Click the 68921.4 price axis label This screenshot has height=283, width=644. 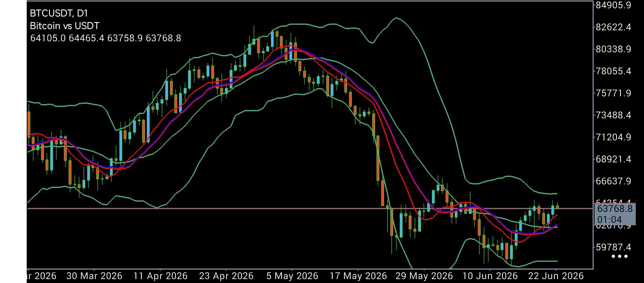pyautogui.click(x=613, y=159)
